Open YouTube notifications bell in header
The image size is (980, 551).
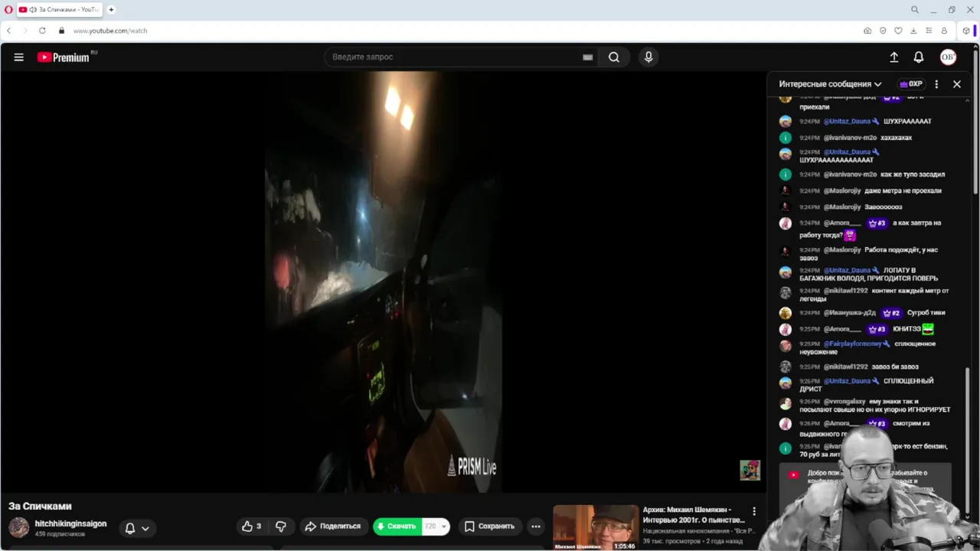[919, 57]
